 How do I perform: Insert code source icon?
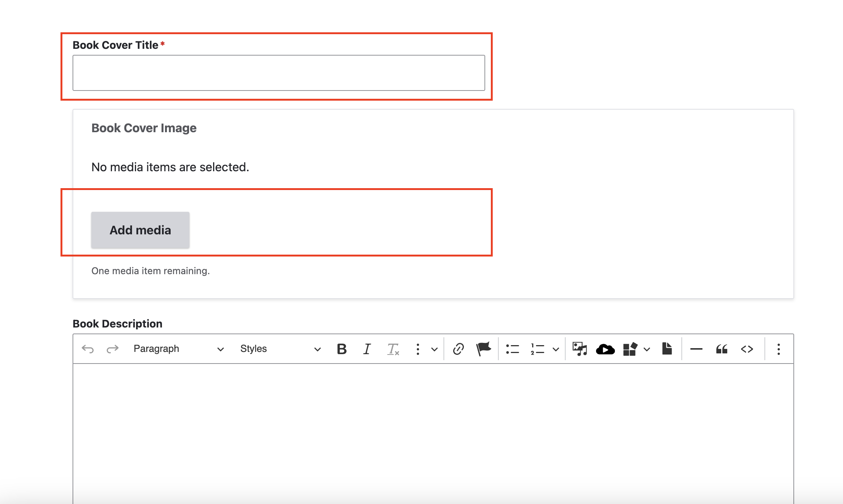[747, 349]
